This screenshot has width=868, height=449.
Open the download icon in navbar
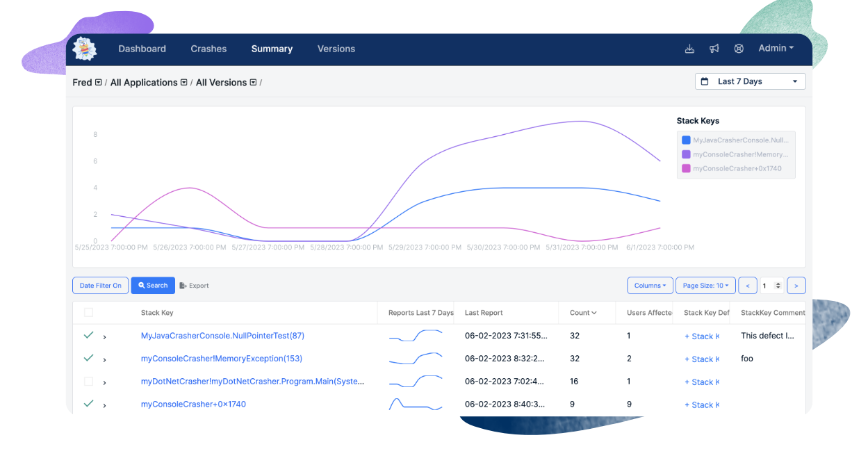tap(689, 49)
